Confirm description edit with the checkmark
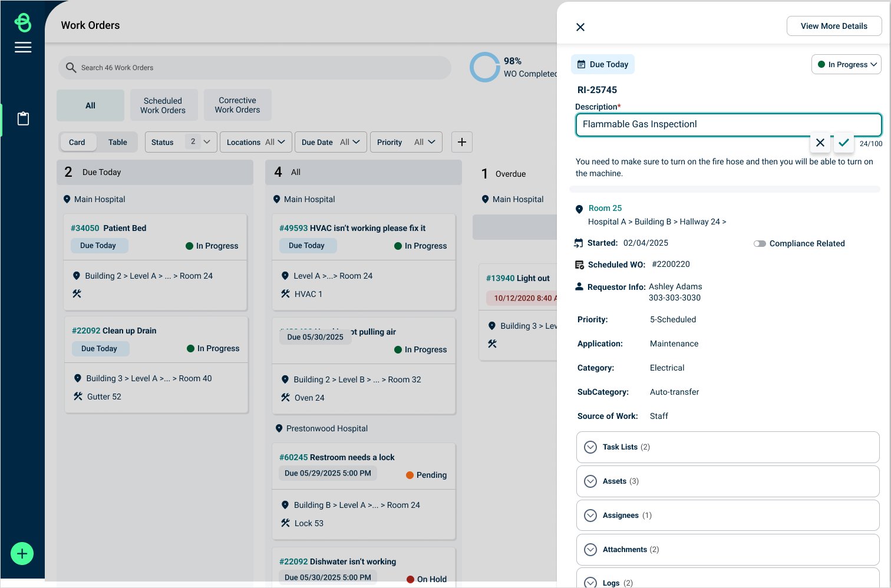The height and width of the screenshot is (588, 891). click(x=844, y=143)
